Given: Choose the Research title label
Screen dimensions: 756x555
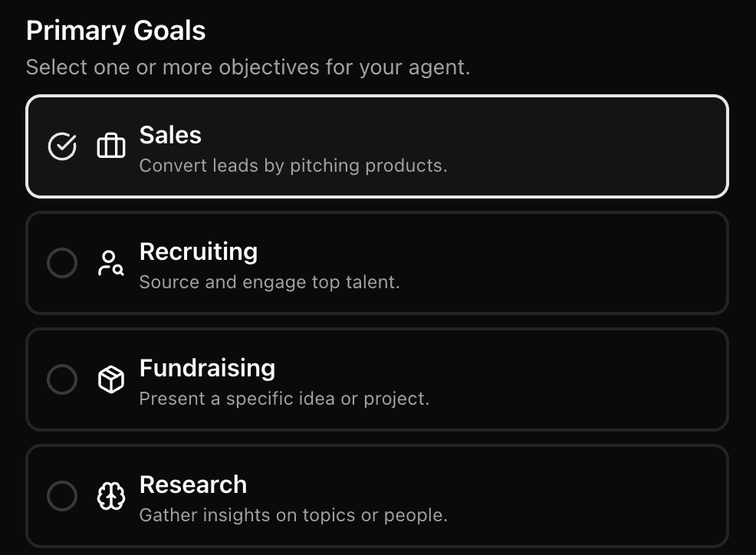Looking at the screenshot, I should tap(193, 484).
